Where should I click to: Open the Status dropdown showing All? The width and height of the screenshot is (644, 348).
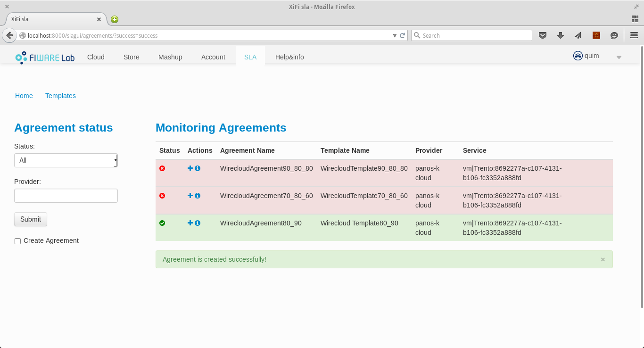click(66, 160)
